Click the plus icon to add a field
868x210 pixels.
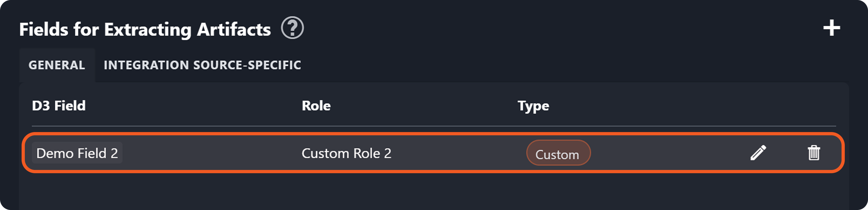[x=831, y=28]
